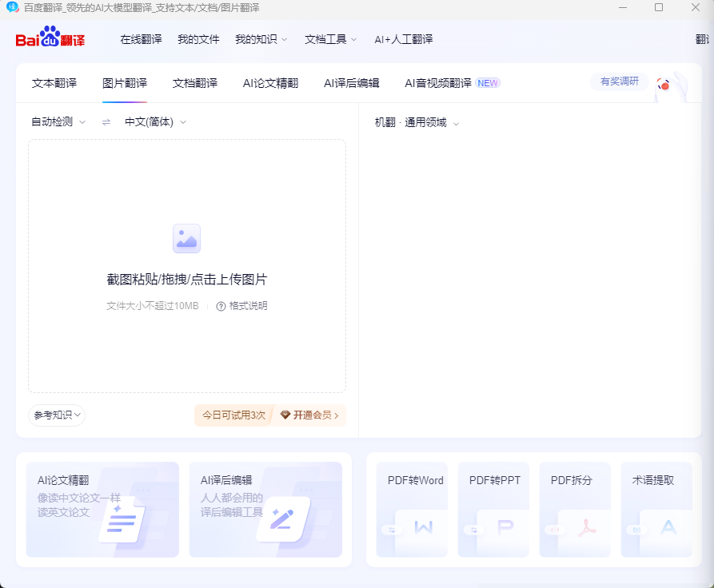
Task: Click the Baidu Translate logo
Action: coord(50,37)
